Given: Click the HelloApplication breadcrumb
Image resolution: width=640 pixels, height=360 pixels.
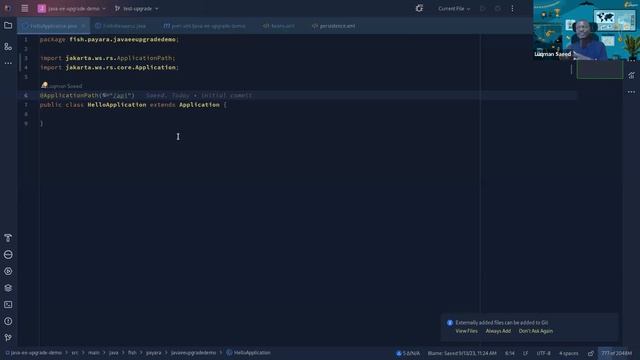Looking at the screenshot, I should (248, 353).
